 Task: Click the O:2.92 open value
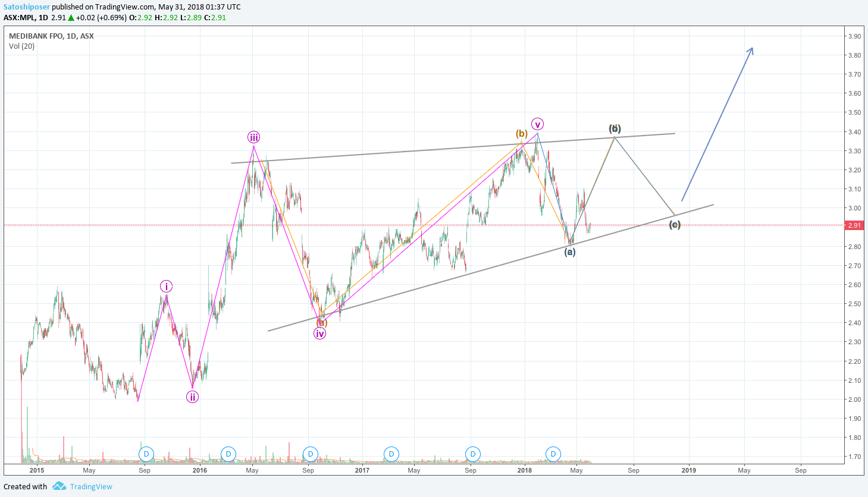coord(142,18)
